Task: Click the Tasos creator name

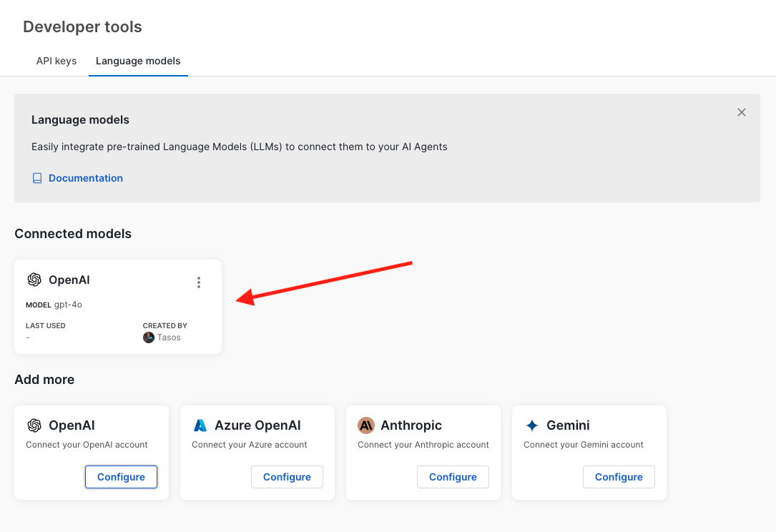Action: 169,338
